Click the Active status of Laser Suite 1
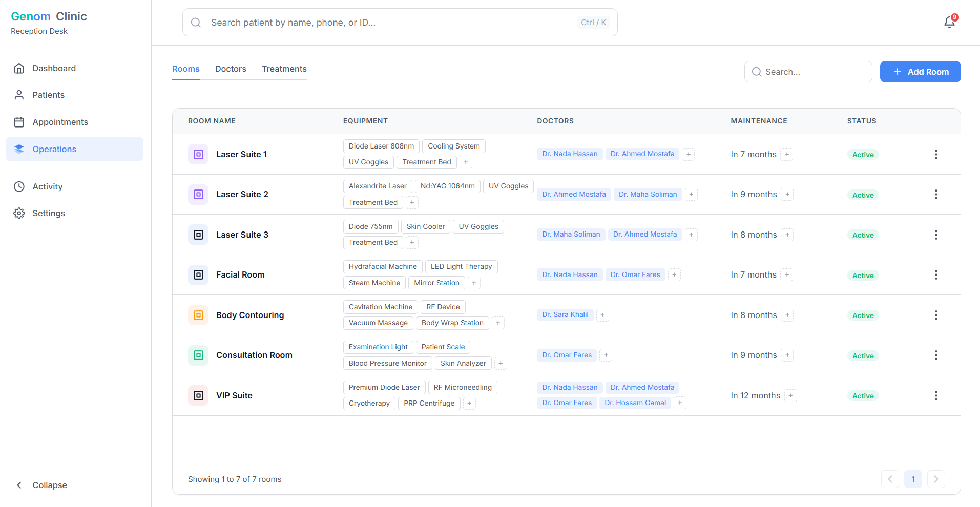This screenshot has height=507, width=980. point(863,155)
